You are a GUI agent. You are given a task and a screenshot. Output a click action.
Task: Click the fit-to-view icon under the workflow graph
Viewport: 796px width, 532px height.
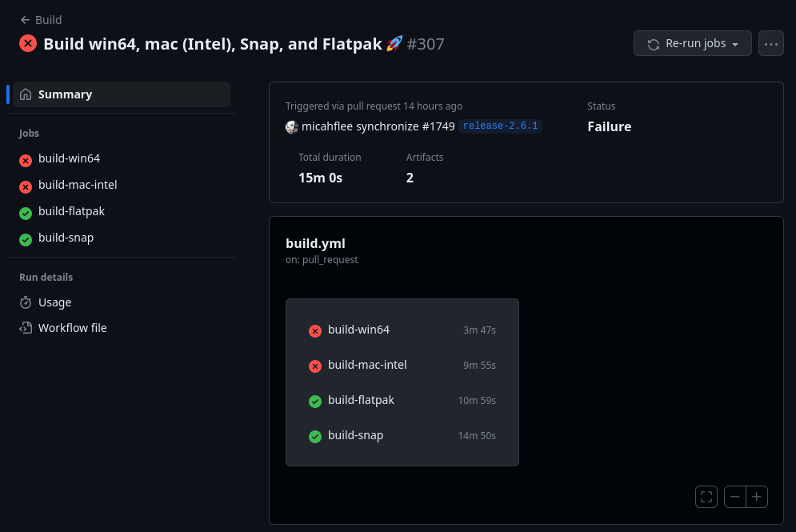[706, 496]
